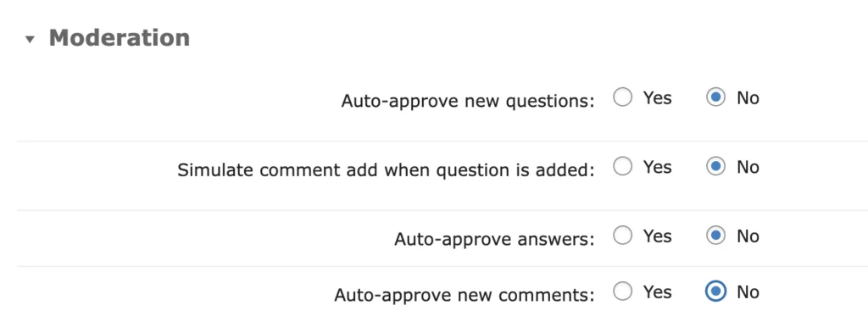
Task: Click 'No' text beside auto-approve answers
Action: coord(748,236)
